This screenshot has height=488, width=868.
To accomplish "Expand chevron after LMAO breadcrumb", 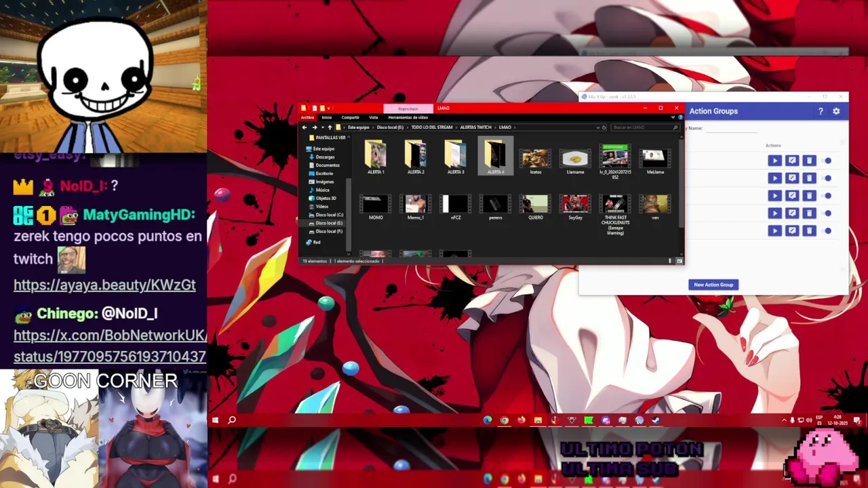I will tap(515, 127).
